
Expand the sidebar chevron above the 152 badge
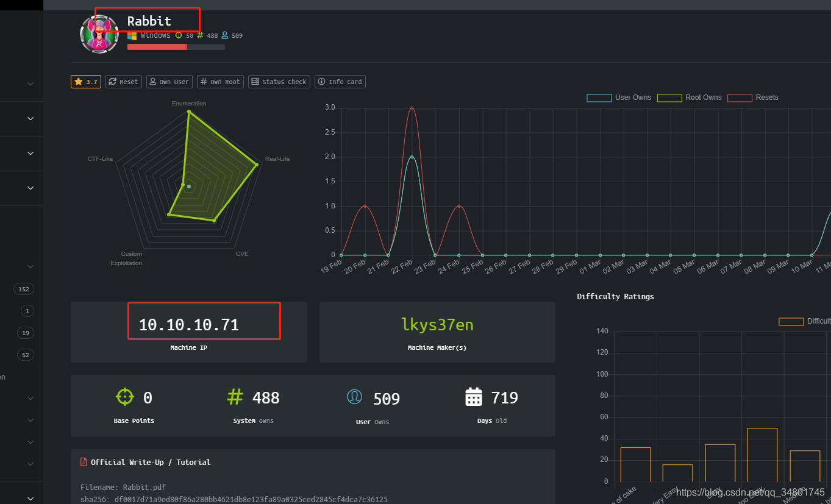(x=30, y=266)
